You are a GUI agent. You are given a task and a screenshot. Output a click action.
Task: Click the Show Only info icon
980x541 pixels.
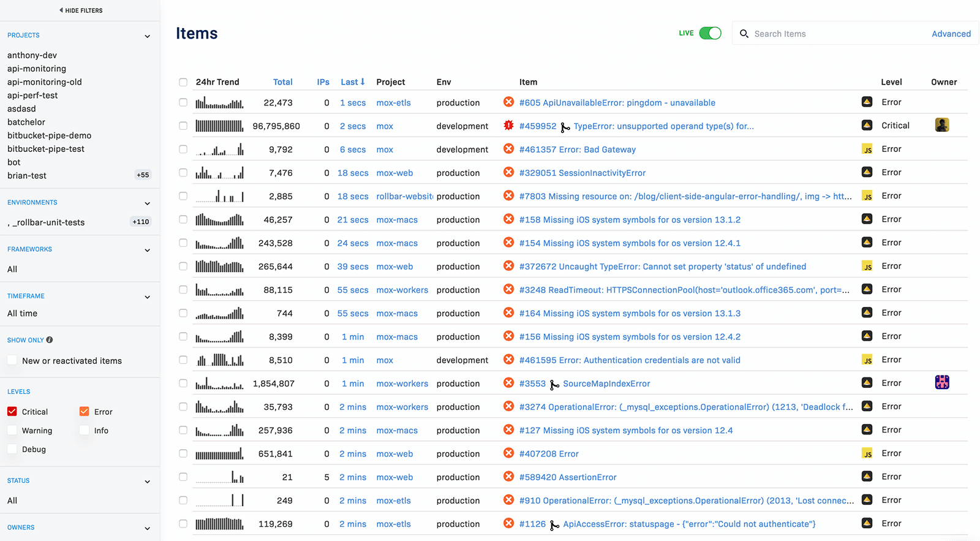pos(50,339)
